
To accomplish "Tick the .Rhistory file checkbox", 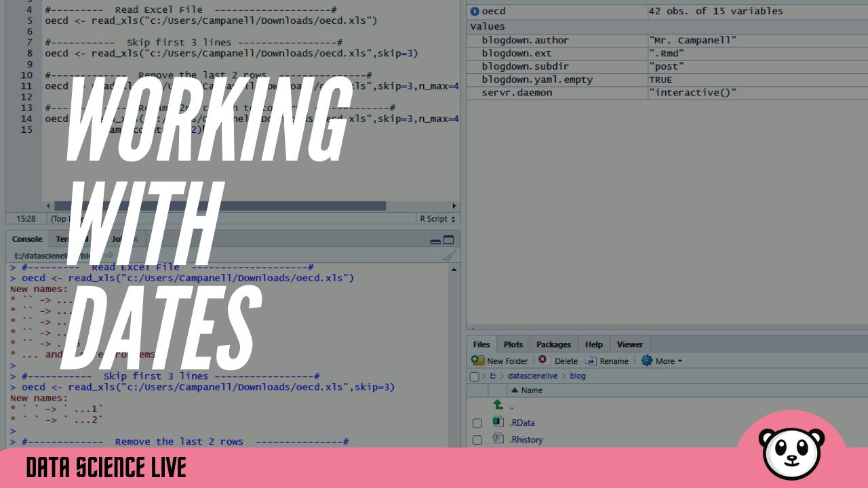I will coord(477,439).
